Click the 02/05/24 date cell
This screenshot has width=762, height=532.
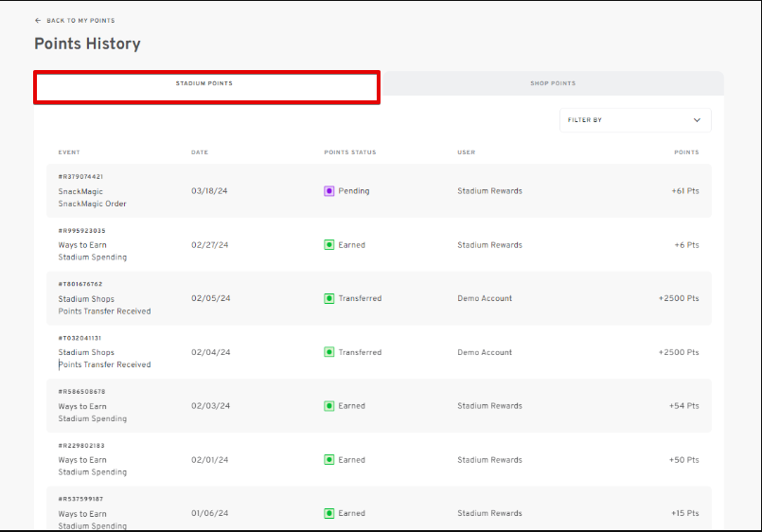(x=211, y=298)
